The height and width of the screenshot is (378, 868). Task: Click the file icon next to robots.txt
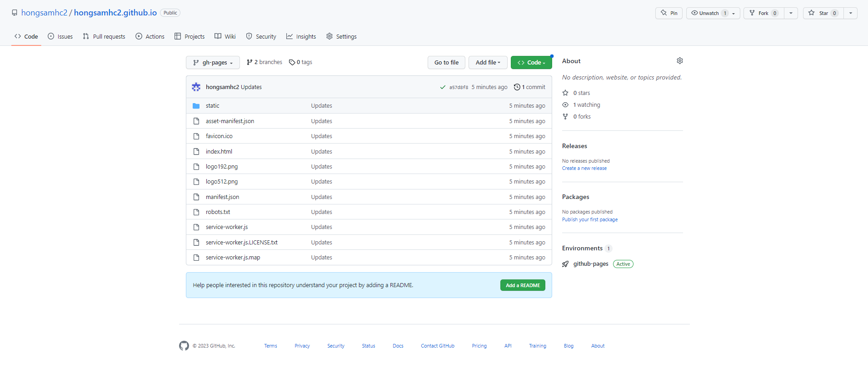tap(196, 212)
